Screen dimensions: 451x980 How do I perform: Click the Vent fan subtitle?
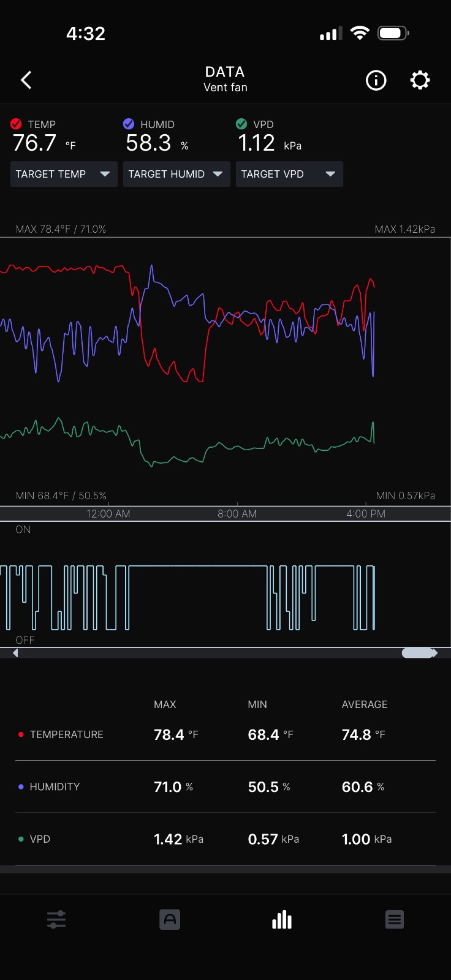[x=225, y=88]
